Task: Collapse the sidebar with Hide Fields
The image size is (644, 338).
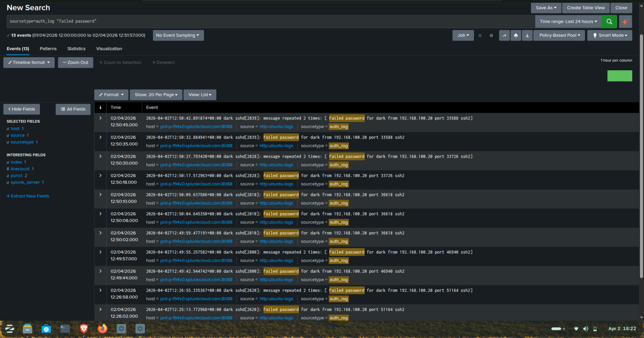Action: 21,109
